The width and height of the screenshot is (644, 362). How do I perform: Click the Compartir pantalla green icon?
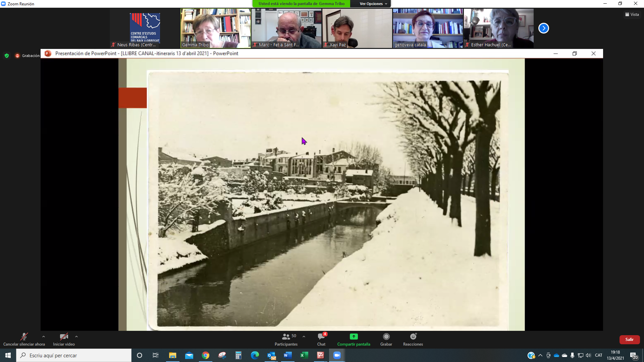point(354,337)
